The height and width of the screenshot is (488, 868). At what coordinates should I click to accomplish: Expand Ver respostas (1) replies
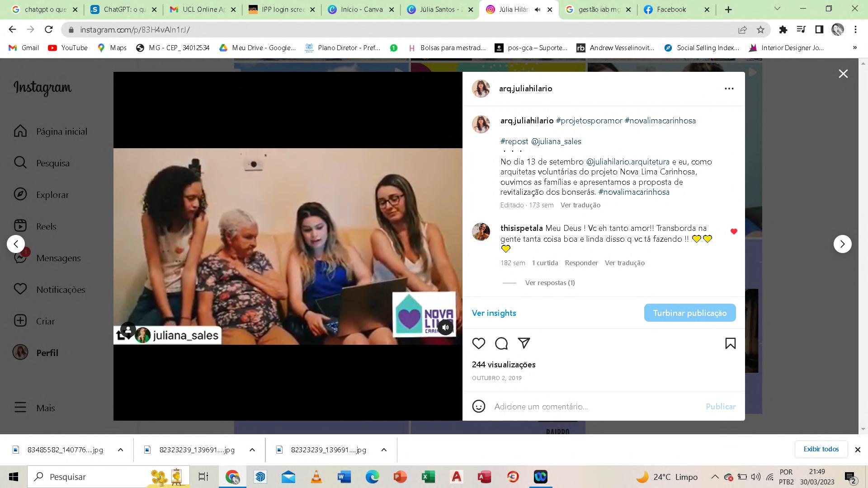click(x=550, y=283)
